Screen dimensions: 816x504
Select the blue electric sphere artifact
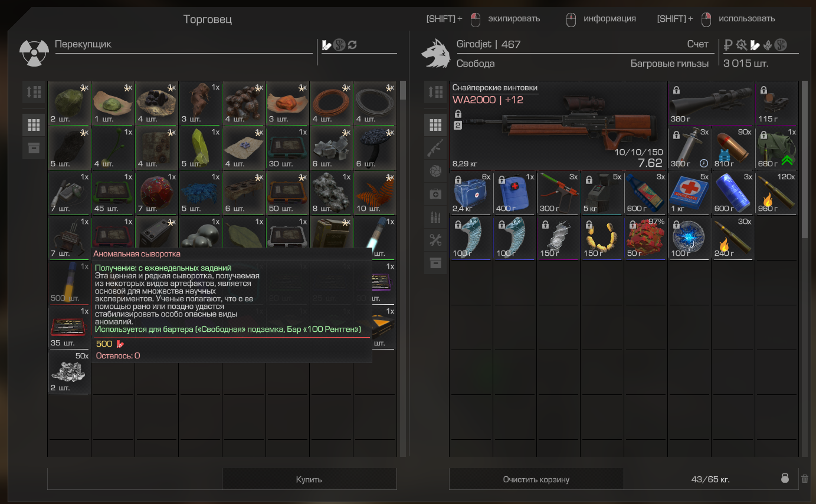pos(690,238)
